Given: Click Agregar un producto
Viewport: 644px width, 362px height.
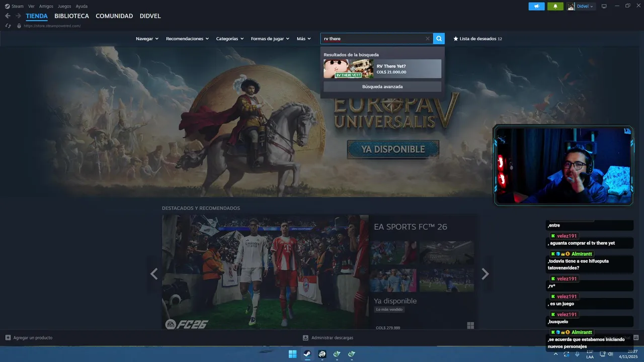Looking at the screenshot, I should (33, 338).
